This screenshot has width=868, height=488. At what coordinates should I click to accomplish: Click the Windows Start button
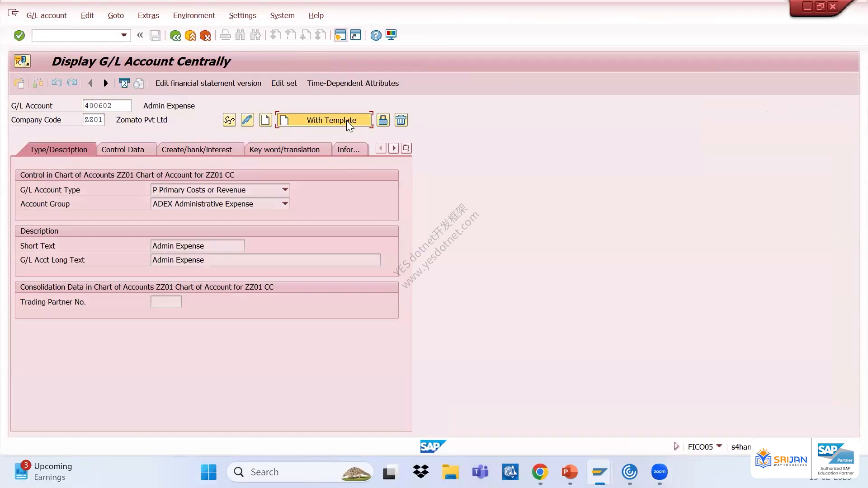(208, 472)
